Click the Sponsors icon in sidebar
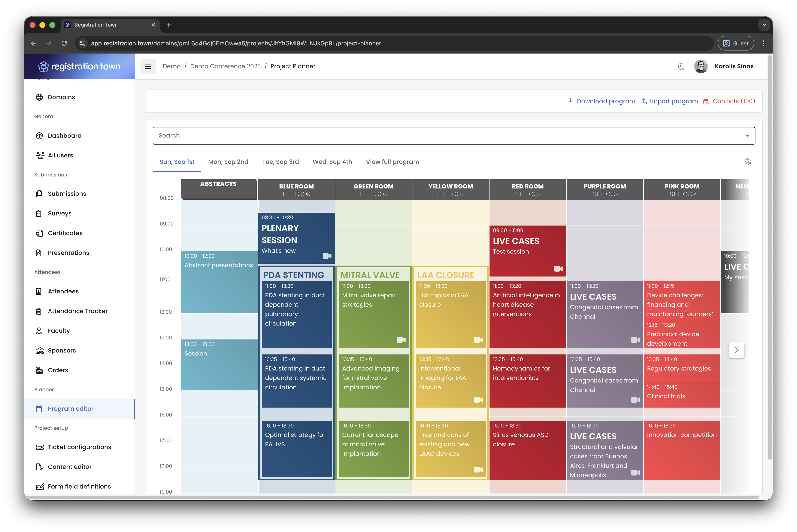Image resolution: width=797 pixels, height=532 pixels. pos(40,350)
